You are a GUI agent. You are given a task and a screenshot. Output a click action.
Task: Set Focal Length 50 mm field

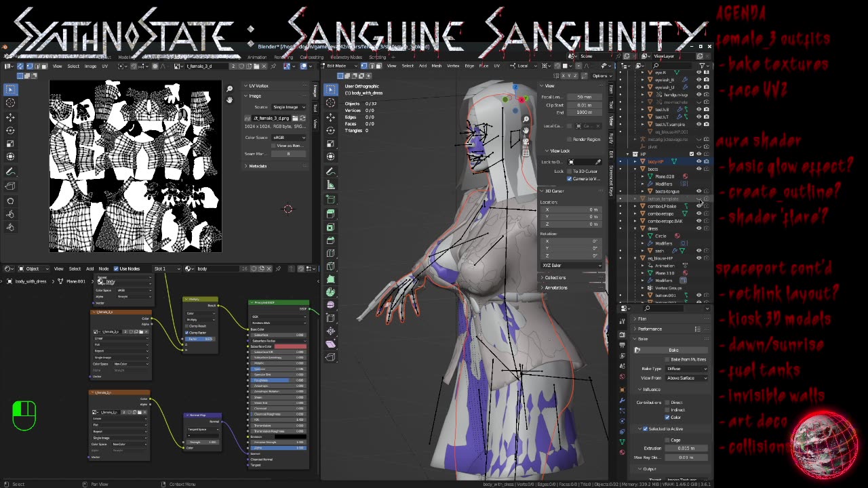pos(583,97)
